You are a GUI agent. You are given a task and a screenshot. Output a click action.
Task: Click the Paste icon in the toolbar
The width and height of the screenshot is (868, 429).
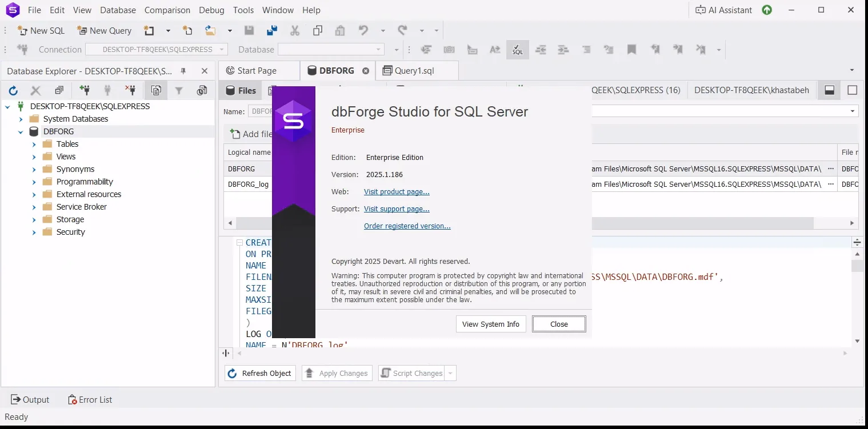tap(340, 31)
